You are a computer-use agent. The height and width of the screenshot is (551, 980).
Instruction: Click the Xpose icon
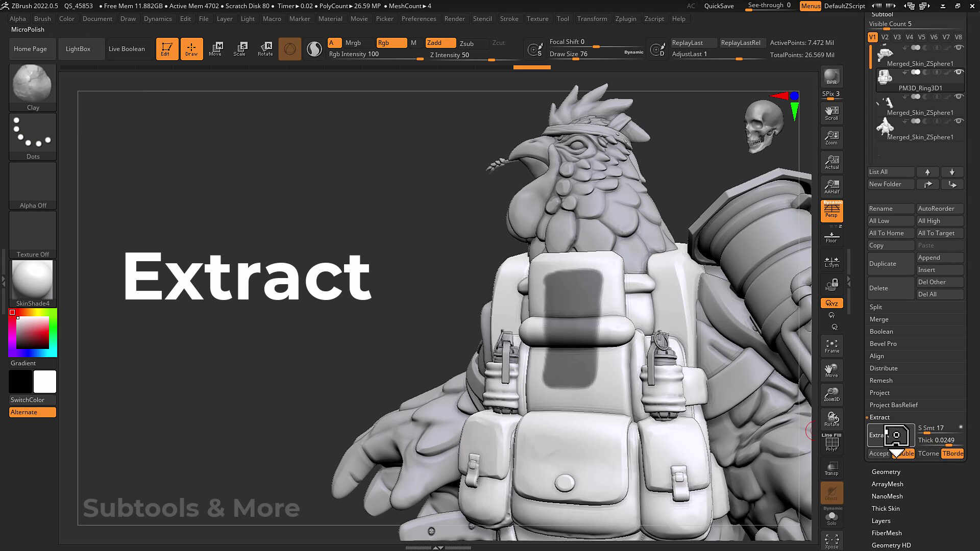click(x=831, y=542)
